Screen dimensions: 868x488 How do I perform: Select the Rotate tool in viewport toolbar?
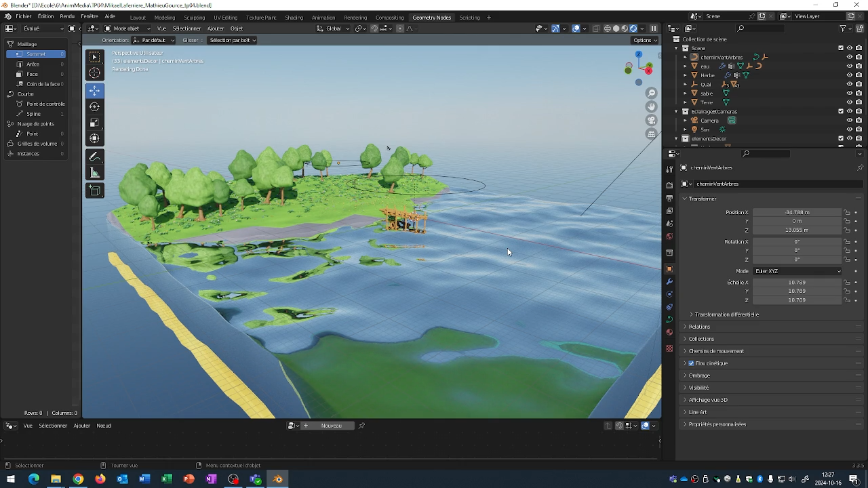pyautogui.click(x=95, y=106)
